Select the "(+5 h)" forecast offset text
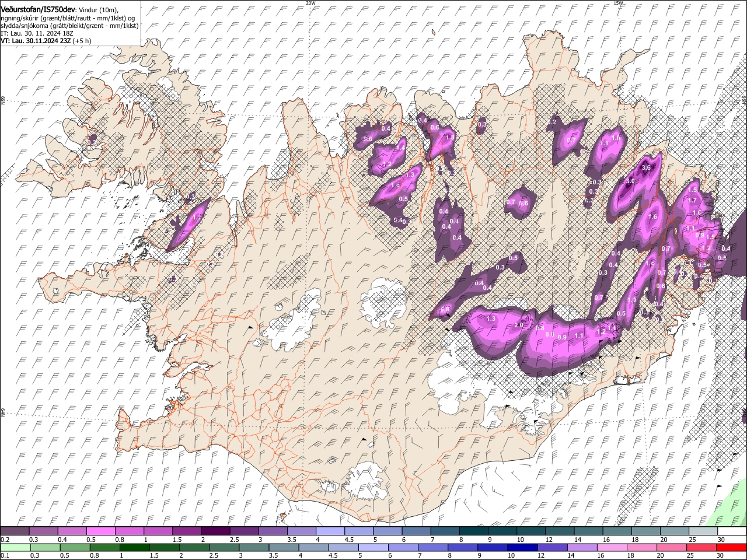The width and height of the screenshot is (747, 560). click(83, 41)
